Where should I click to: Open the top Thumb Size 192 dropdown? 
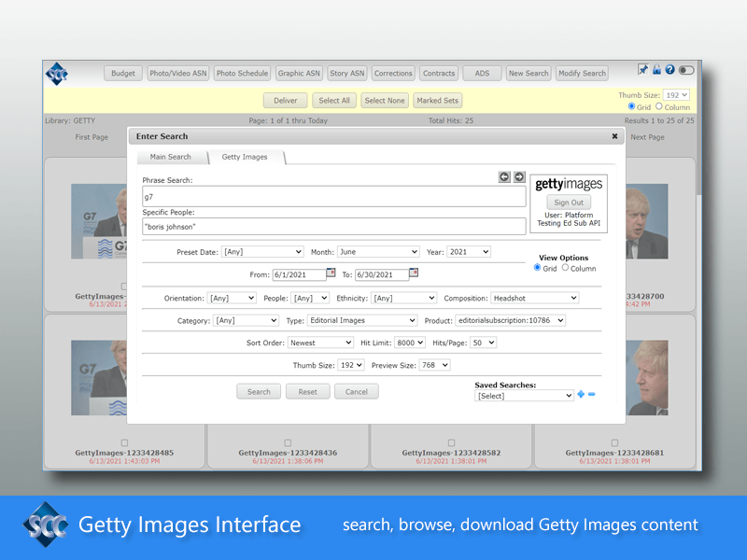[x=676, y=95]
